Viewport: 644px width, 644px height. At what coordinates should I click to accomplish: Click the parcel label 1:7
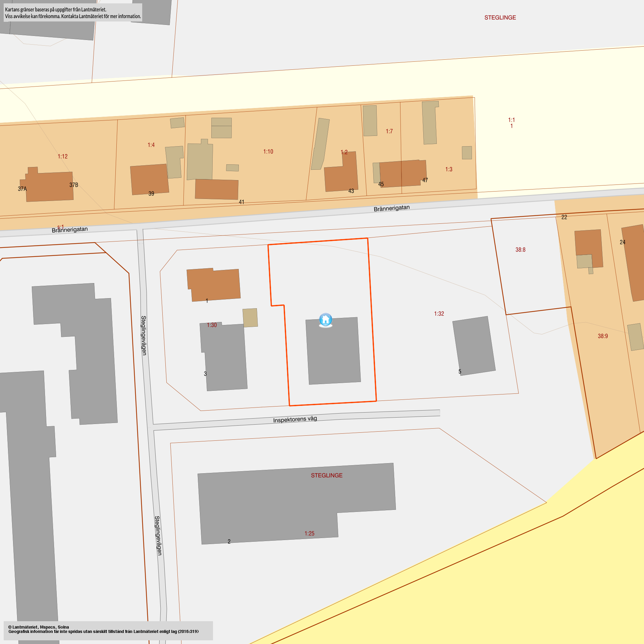coord(389,131)
